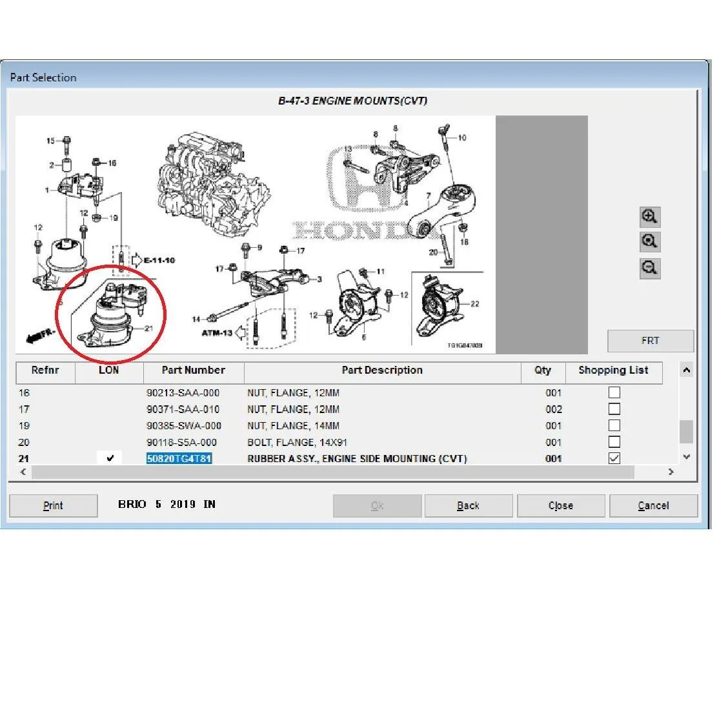728x728 pixels.
Task: Tick shopping list checkbox for 90213-SAA-000
Action: tap(614, 393)
